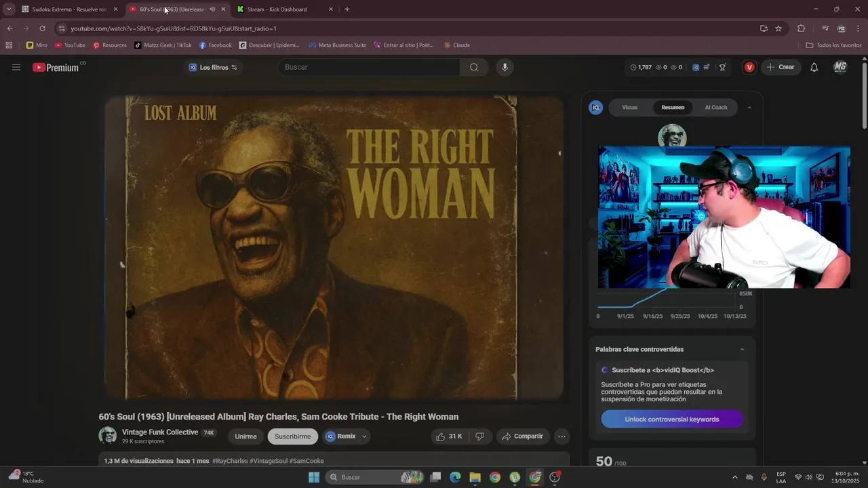Viewport: 868px width, 488px height.
Task: Open the #SamCooke hashtag link
Action: [x=307, y=461]
